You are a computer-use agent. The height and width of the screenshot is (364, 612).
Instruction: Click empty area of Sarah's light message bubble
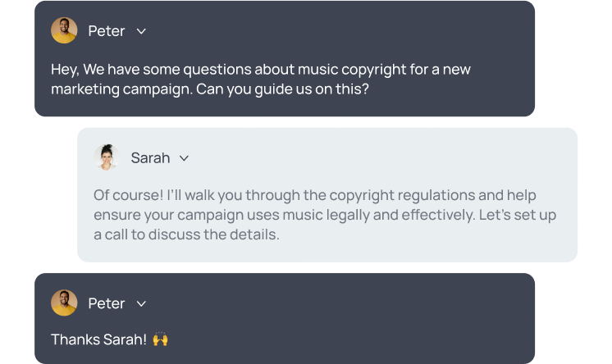390,158
